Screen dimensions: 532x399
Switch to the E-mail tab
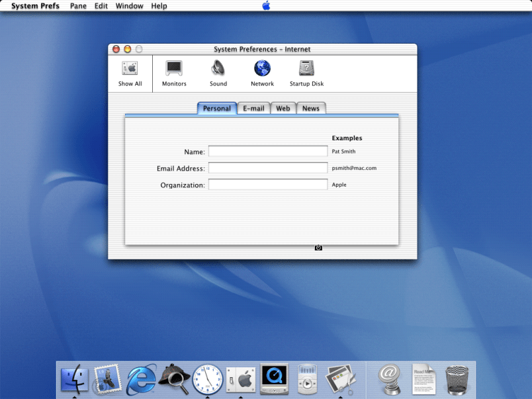tap(253, 109)
